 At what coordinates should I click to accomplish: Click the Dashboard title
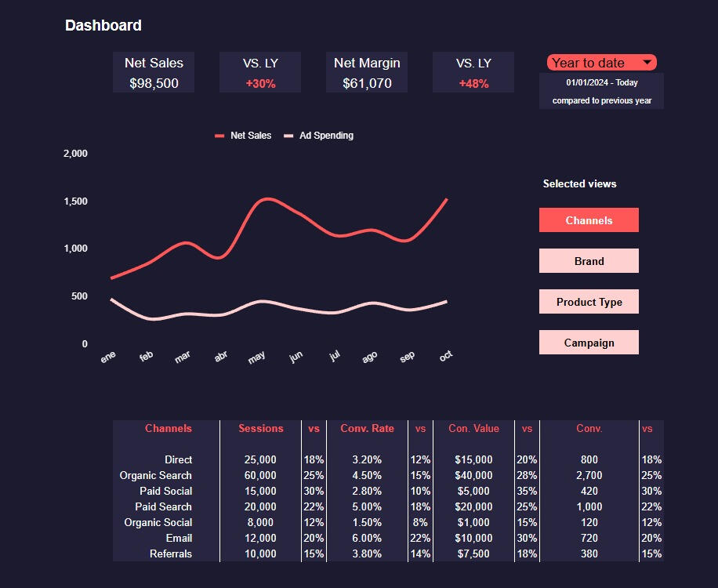pos(103,25)
